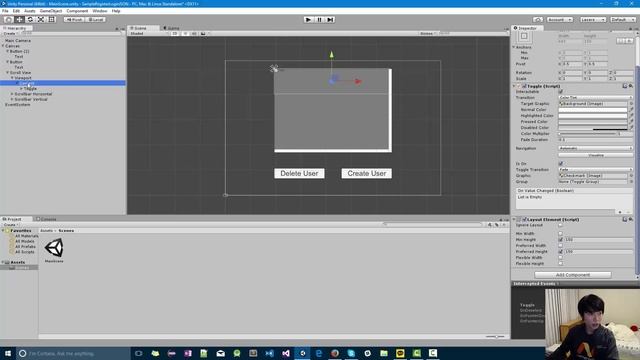Switch to the Game tab
640x360 pixels.
pos(171,28)
